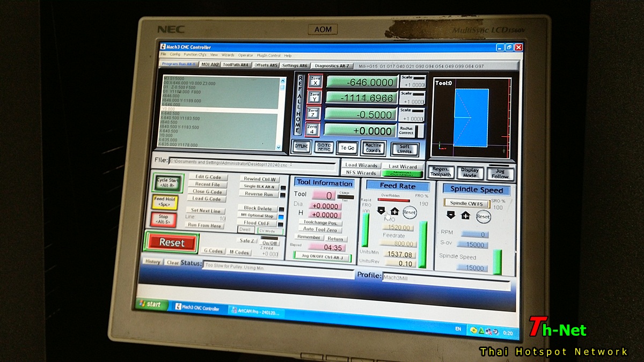The width and height of the screenshot is (644, 362).
Task: Switch to ToolPath Alt4 tab
Action: click(236, 65)
